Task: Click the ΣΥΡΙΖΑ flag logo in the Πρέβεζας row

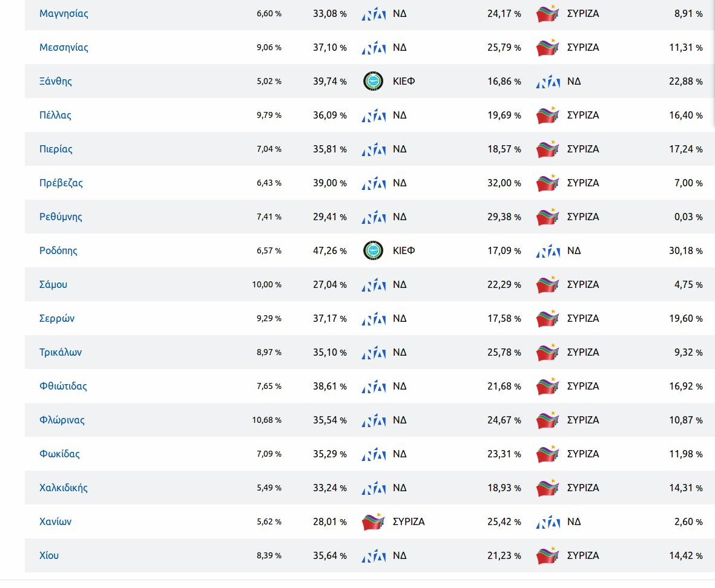Action: pyautogui.click(x=548, y=183)
